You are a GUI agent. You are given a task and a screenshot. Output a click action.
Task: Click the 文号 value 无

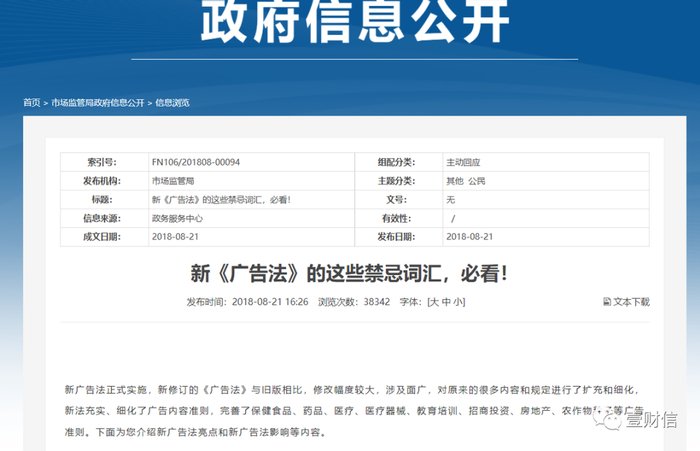pyautogui.click(x=451, y=200)
